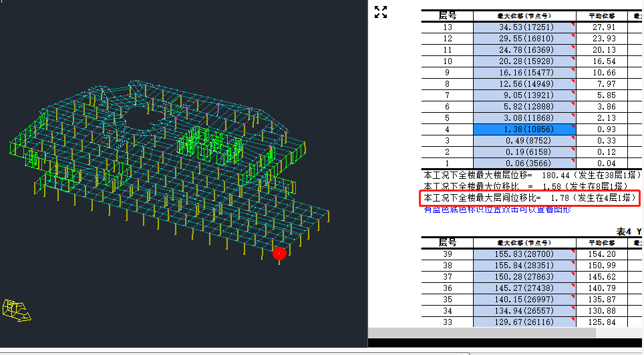Click red comment marker on cell 140.15(26997)

[x=573, y=296]
